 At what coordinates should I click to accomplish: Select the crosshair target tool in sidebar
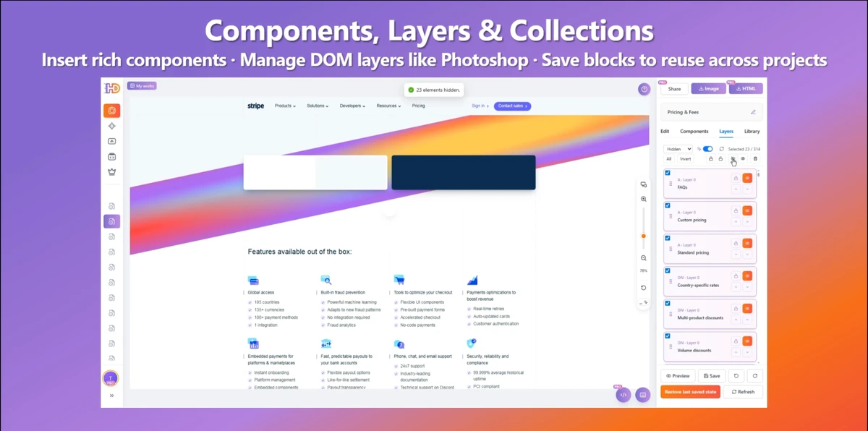(x=111, y=126)
